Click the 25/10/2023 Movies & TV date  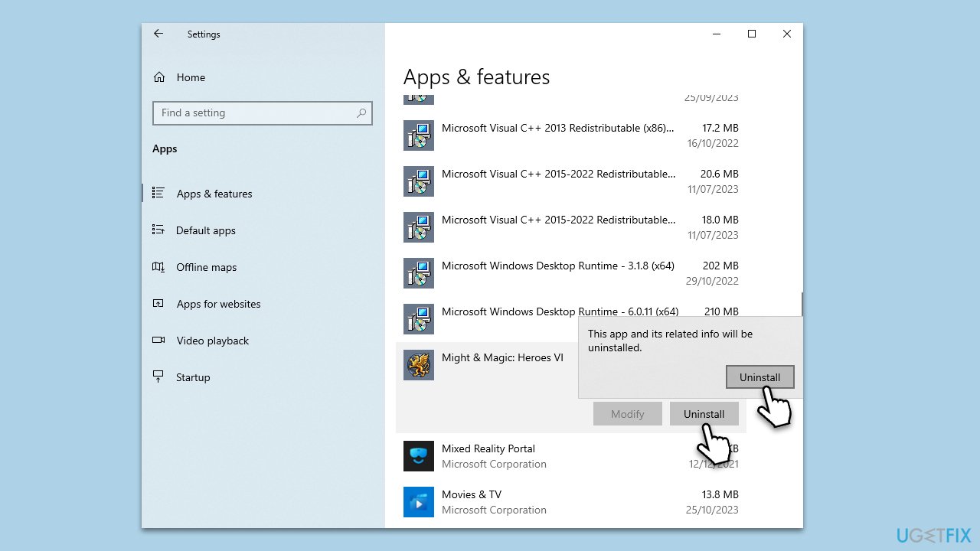click(713, 510)
